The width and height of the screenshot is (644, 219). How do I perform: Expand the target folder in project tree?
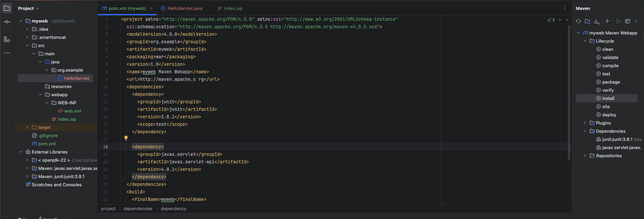(x=27, y=127)
